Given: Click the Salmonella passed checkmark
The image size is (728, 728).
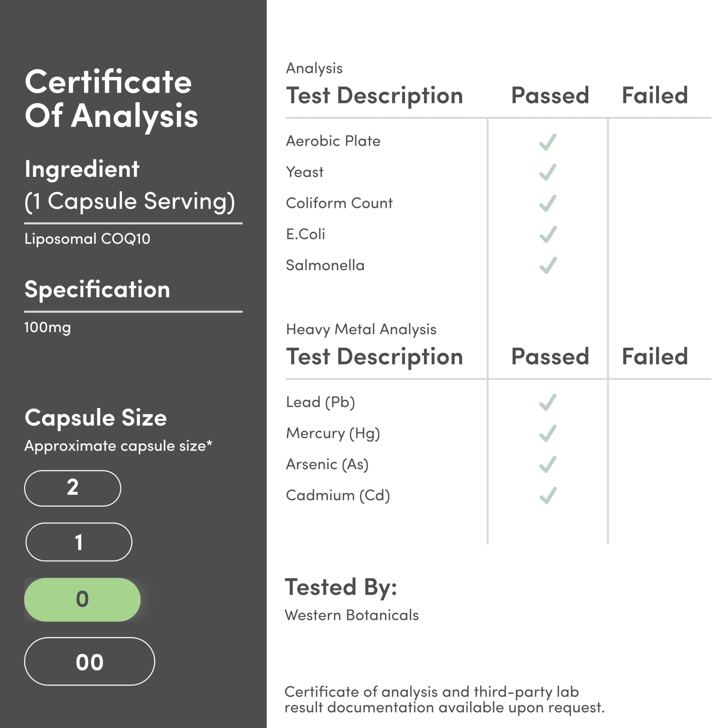Looking at the screenshot, I should point(547,265).
